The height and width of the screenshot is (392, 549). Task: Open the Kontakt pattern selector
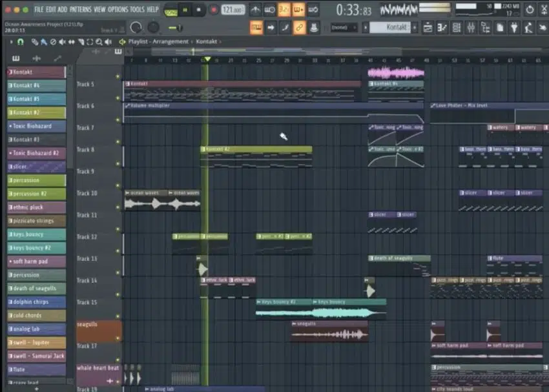(x=389, y=27)
